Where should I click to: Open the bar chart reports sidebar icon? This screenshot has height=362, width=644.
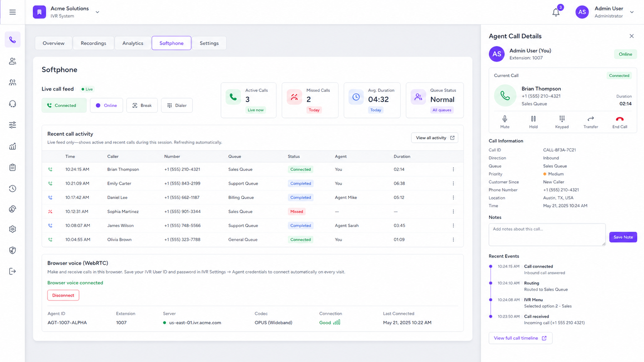13,146
